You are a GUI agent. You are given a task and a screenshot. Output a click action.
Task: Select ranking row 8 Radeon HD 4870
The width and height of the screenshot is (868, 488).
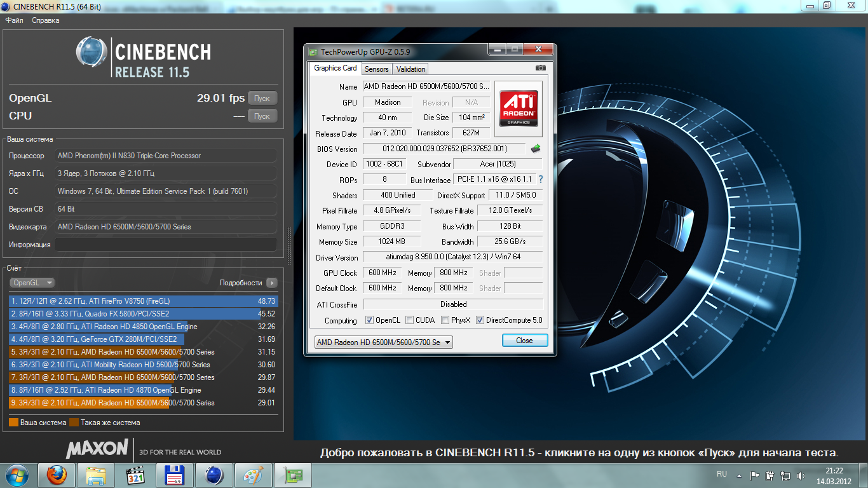click(144, 390)
